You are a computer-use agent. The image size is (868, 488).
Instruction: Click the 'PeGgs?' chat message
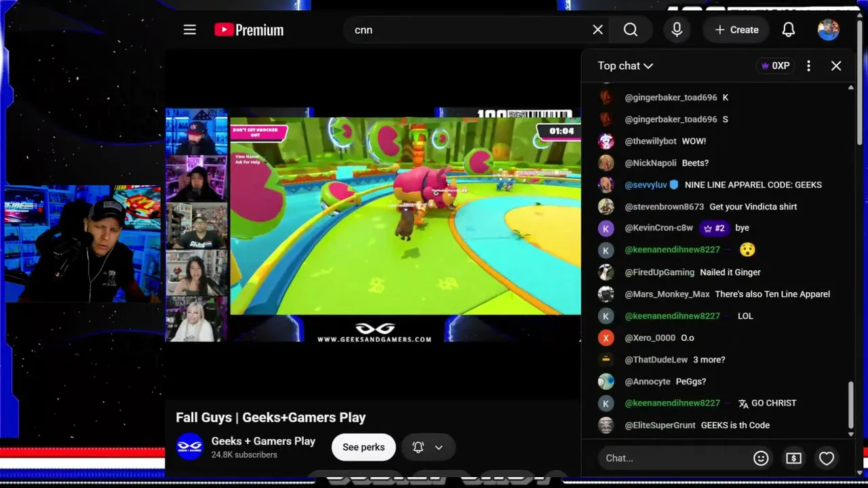coord(691,382)
